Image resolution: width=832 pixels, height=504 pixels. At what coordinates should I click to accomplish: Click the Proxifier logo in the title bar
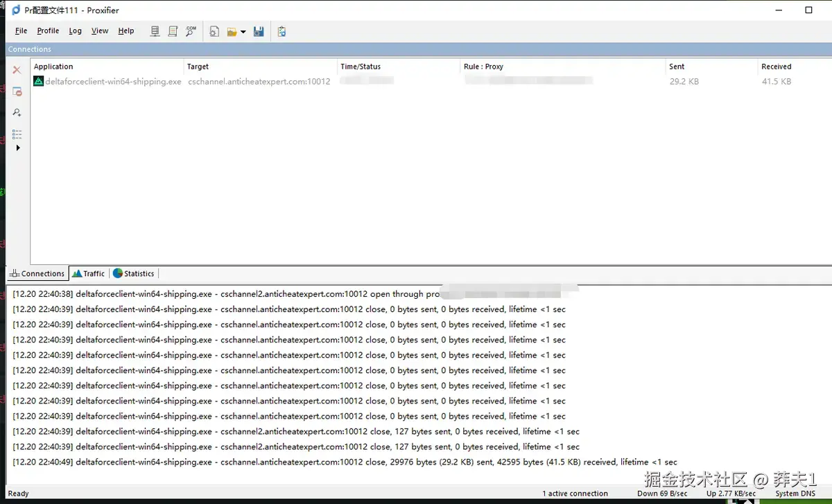pyautogui.click(x=16, y=10)
